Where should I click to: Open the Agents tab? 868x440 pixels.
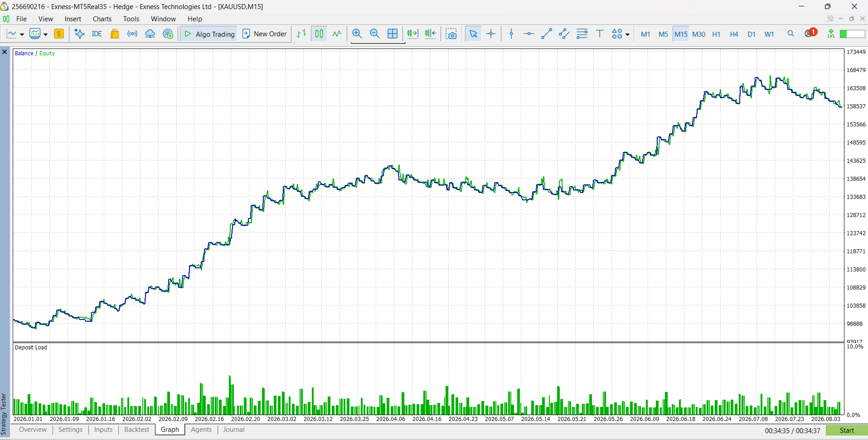click(201, 430)
